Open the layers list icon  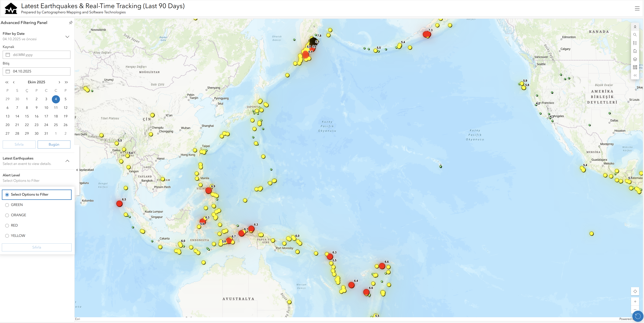(x=635, y=59)
